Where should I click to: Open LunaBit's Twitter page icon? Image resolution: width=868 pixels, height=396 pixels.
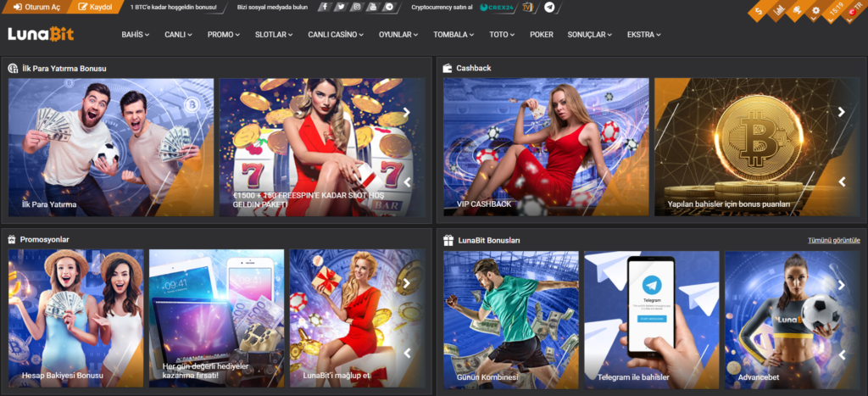[341, 7]
